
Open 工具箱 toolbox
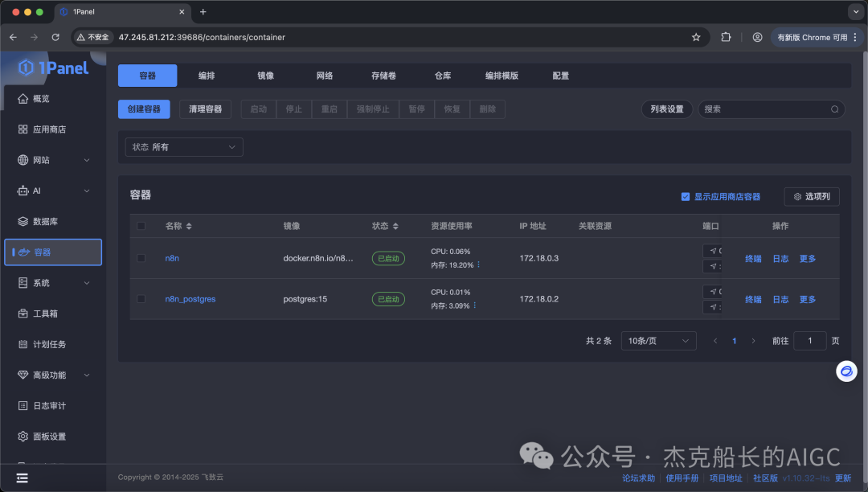[38, 314]
